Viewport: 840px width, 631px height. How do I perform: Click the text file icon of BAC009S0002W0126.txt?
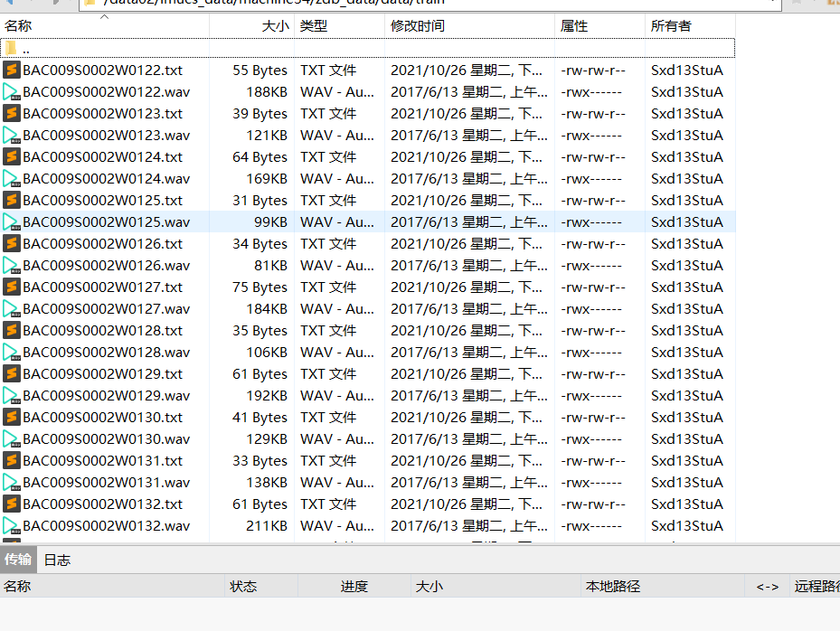pos(12,243)
